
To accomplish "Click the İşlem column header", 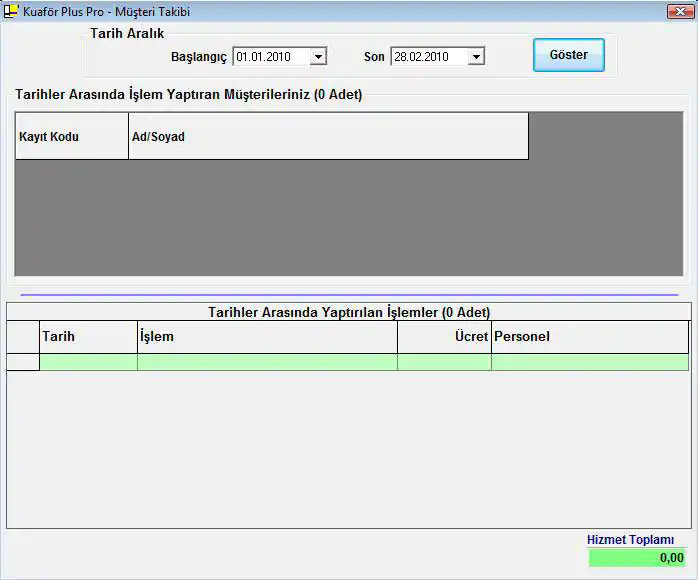I will [266, 337].
